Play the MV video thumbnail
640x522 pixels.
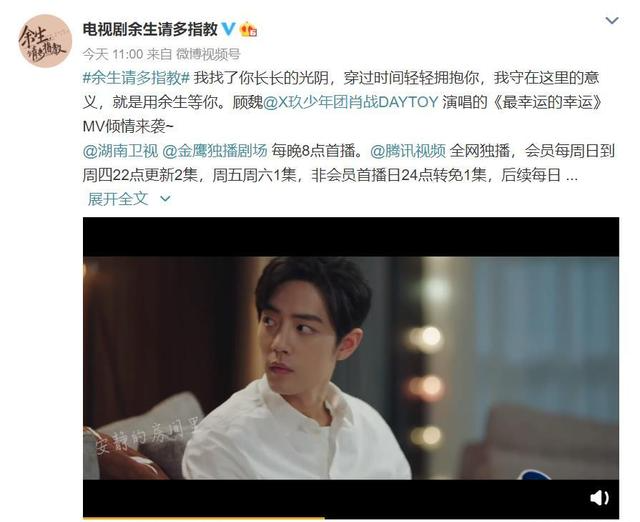351,367
